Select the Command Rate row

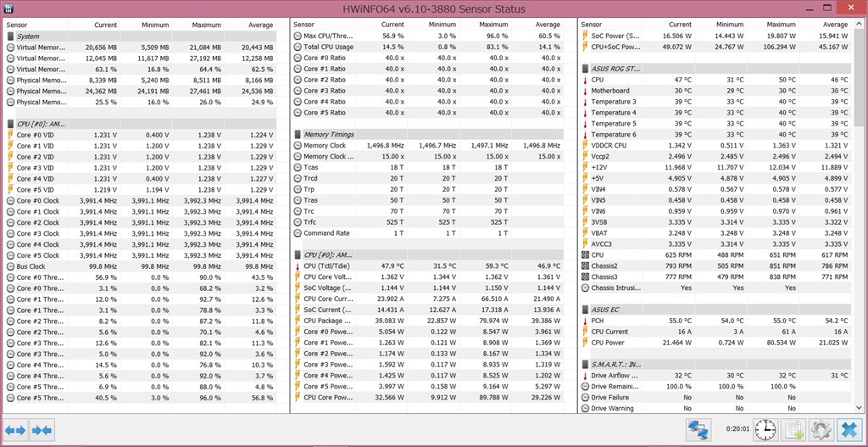point(428,233)
